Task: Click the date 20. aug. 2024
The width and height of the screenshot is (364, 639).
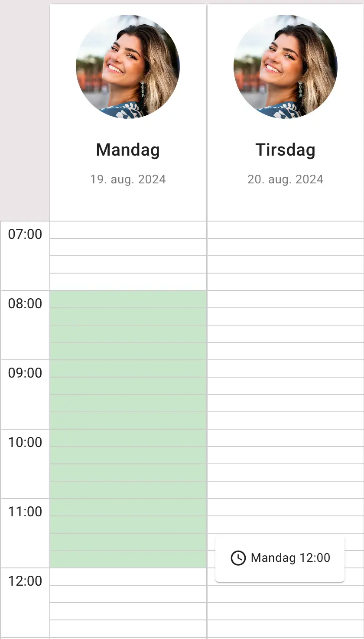Action: coord(286,179)
